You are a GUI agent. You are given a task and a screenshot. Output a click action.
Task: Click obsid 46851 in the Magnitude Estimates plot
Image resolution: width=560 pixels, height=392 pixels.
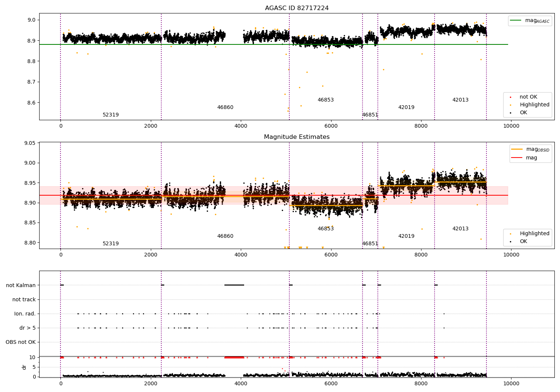pos(370,243)
